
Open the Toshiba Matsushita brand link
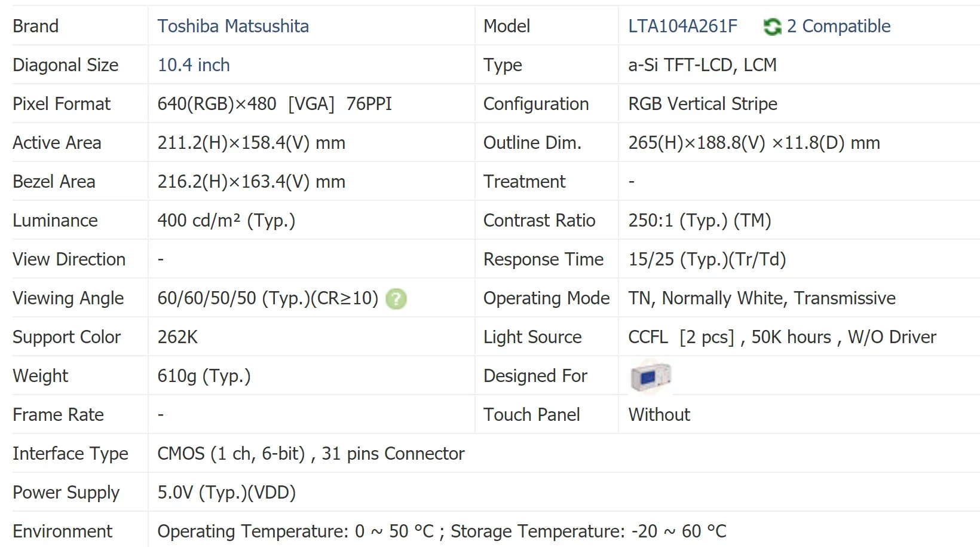click(233, 26)
